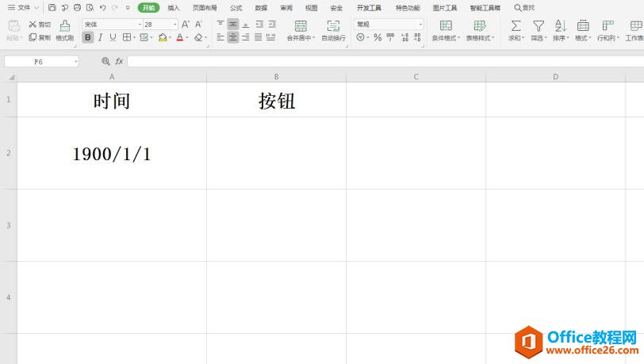Expand the 合并居中 merge and center dropdown

point(314,38)
